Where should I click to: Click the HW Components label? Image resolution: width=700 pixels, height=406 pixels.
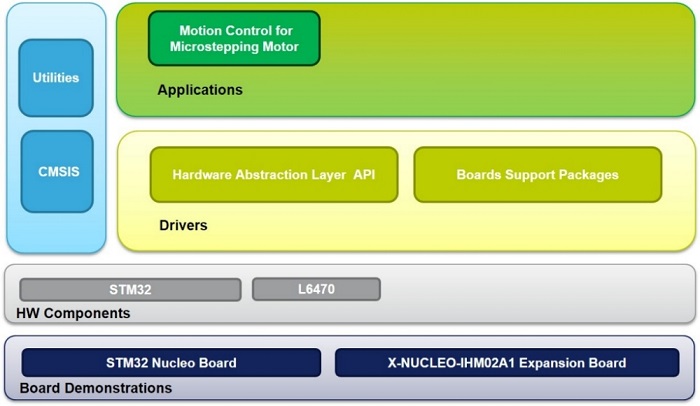pyautogui.click(x=73, y=313)
